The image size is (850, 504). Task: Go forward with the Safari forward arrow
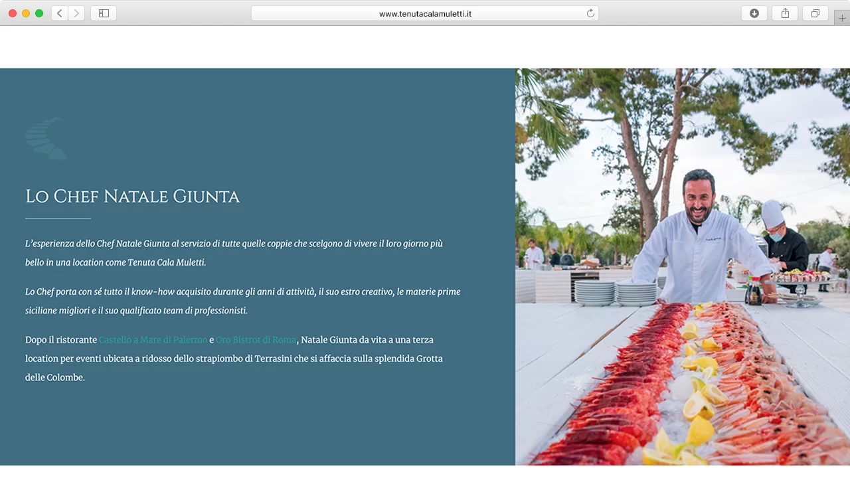pos(76,13)
